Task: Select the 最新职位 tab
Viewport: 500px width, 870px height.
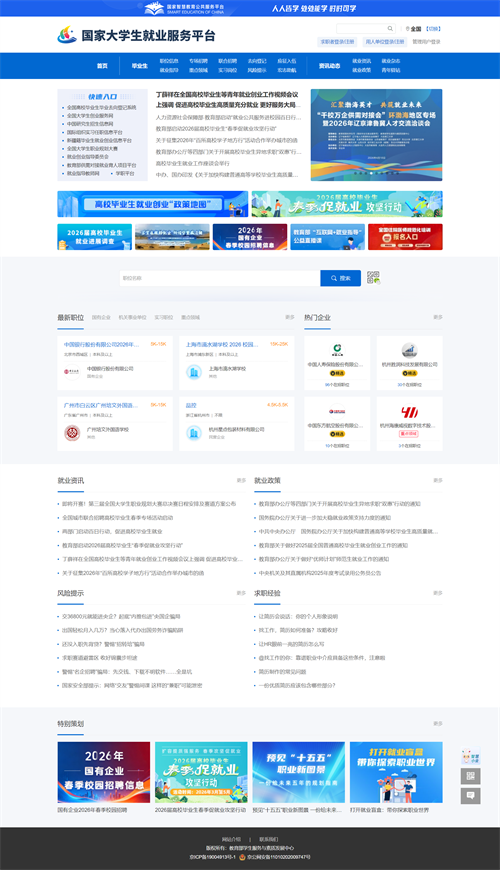Action: pyautogui.click(x=70, y=317)
